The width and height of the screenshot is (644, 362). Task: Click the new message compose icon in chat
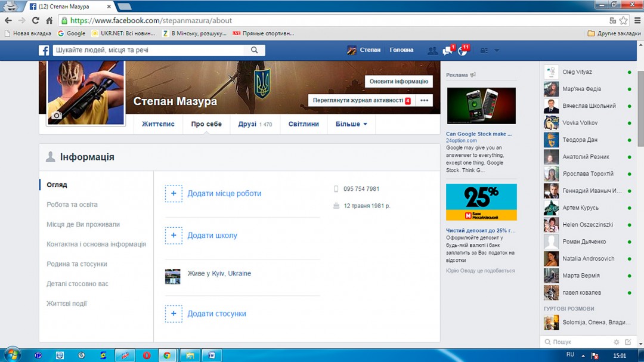tap(628, 342)
